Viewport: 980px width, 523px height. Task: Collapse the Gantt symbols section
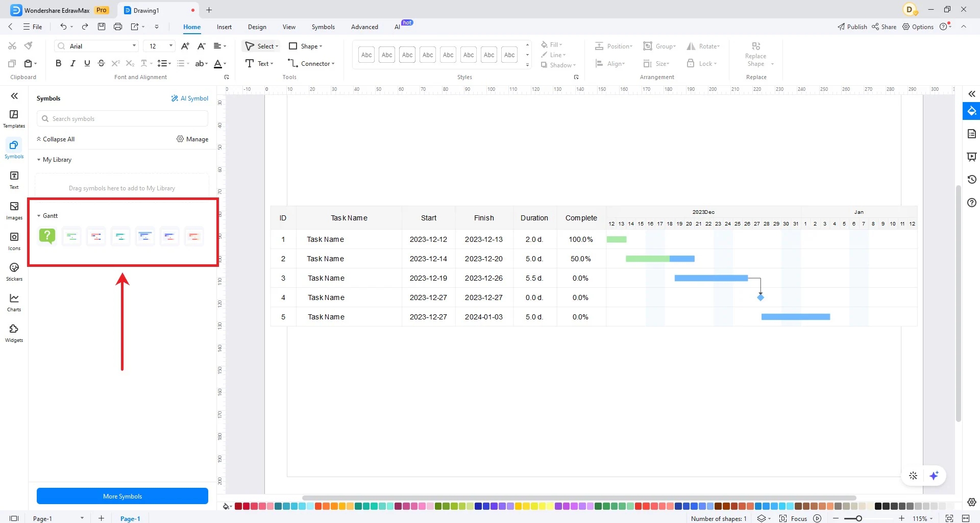(39, 215)
